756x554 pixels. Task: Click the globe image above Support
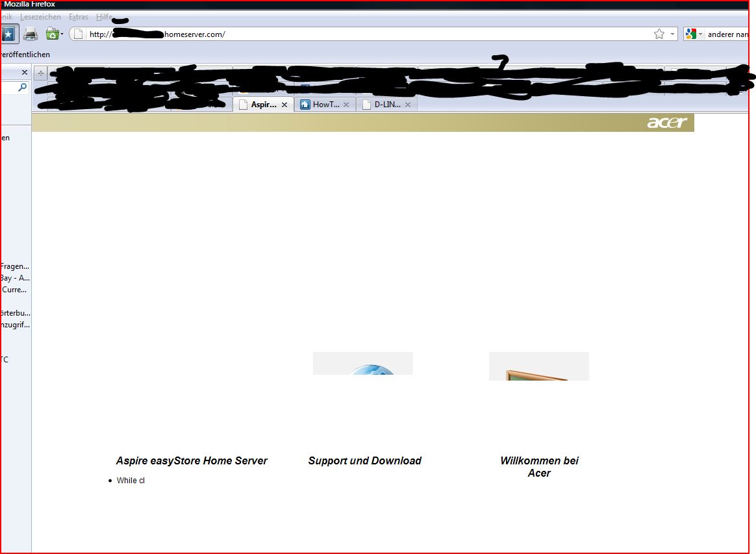(363, 363)
